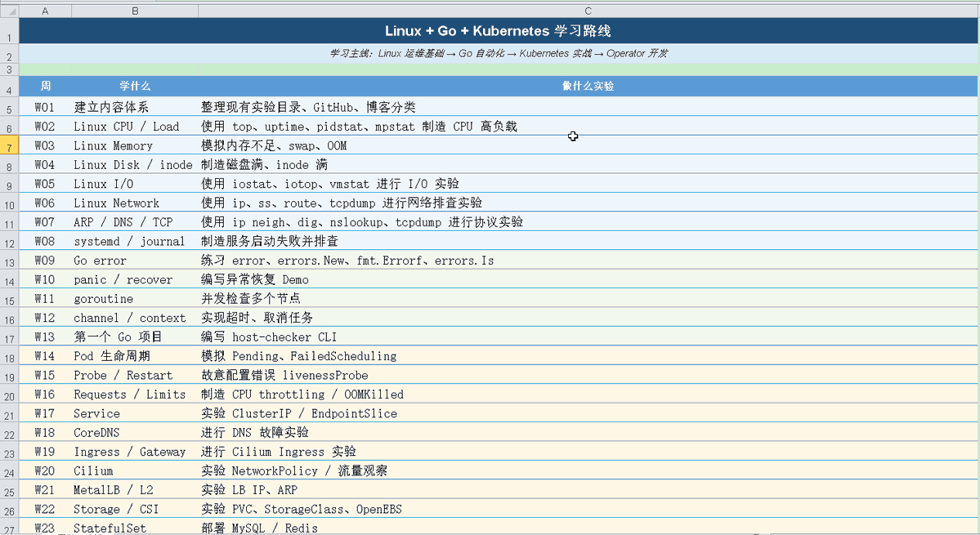
Task: Click cell 'Storage / CSI'
Action: click(x=135, y=509)
